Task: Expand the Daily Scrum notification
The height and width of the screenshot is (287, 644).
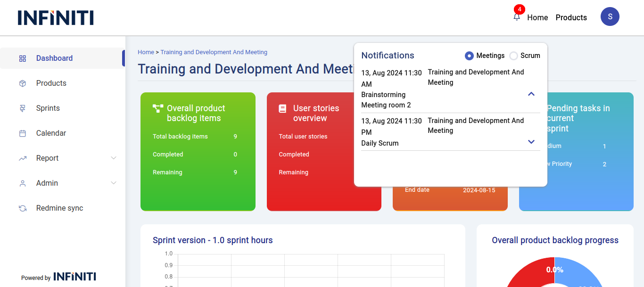Action: [x=531, y=142]
